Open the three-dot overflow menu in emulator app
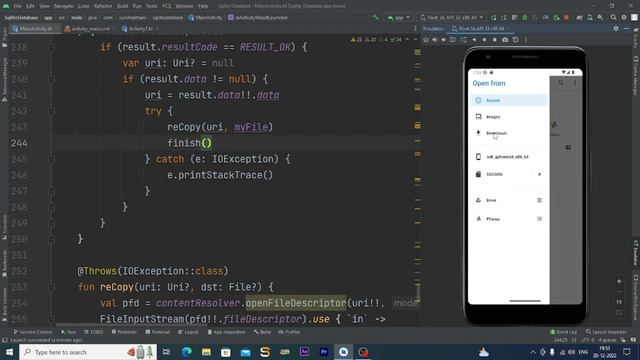The image size is (640, 360). 575,83
